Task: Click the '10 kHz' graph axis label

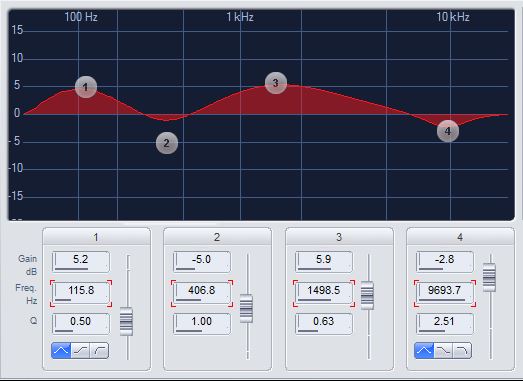Action: click(x=453, y=17)
